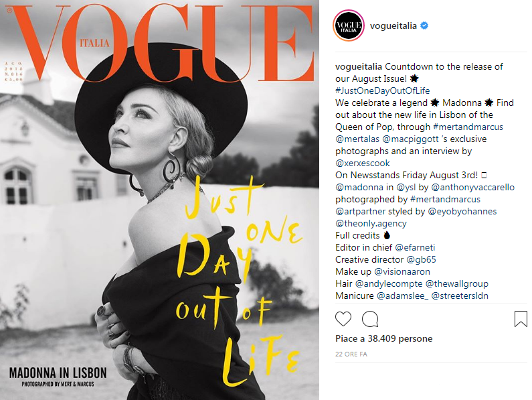Open the @mertalas photographer mention
Screen dimensions: 532x400
(x=357, y=139)
